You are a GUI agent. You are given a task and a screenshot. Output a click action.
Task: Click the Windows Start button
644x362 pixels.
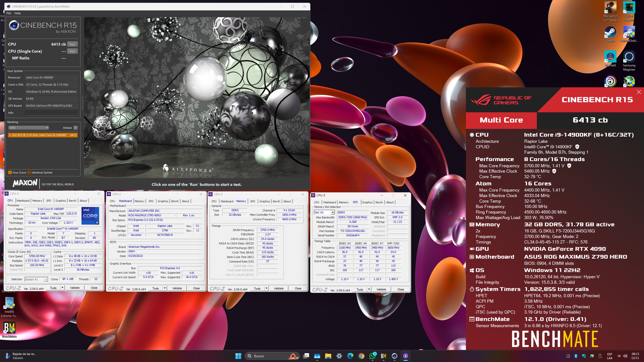tap(238, 356)
